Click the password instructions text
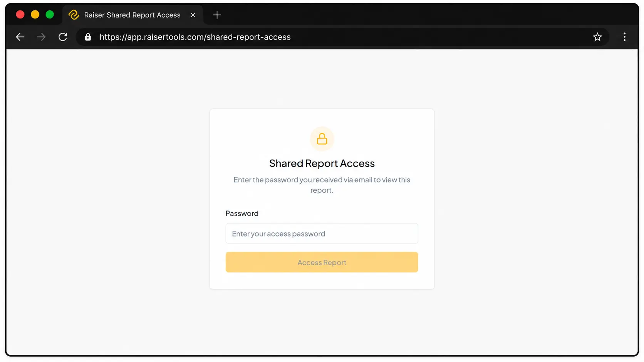 click(322, 185)
